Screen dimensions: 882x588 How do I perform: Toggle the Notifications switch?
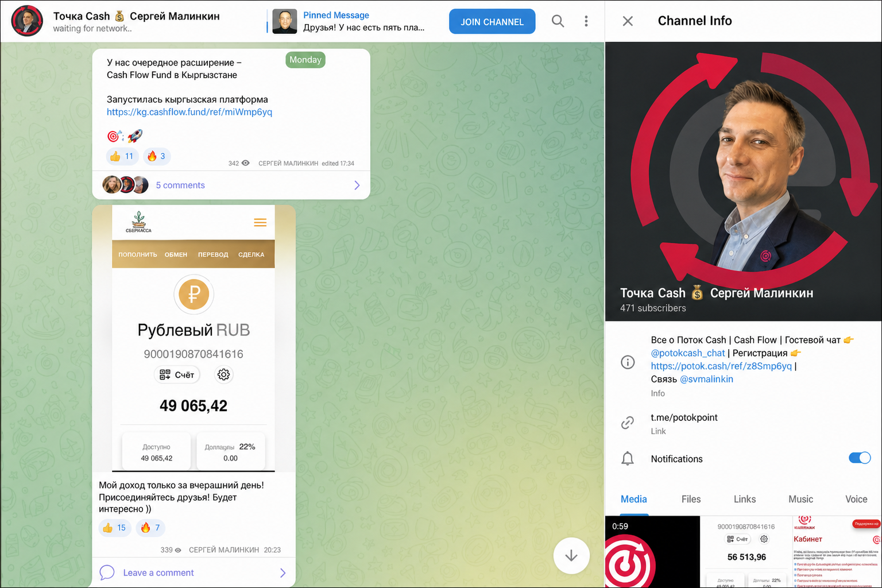point(860,458)
